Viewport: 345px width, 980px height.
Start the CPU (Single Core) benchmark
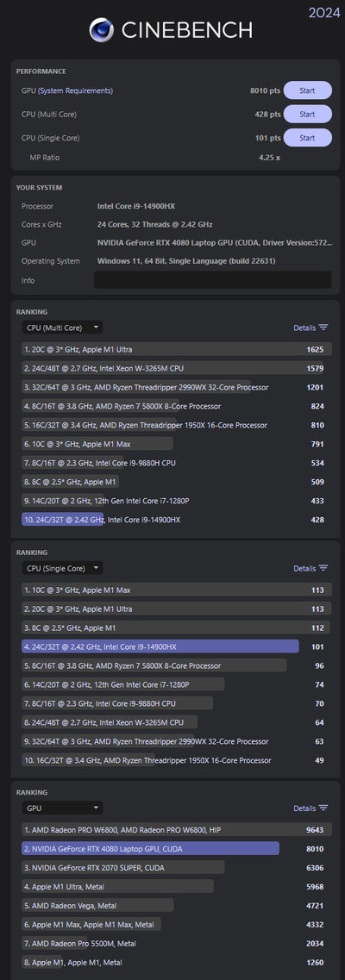point(308,138)
